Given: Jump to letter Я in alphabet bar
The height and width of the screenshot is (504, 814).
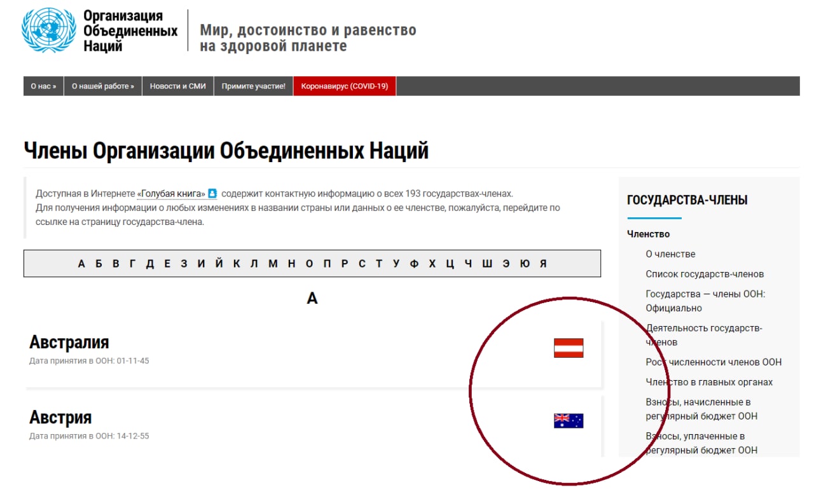Looking at the screenshot, I should pyautogui.click(x=543, y=264).
